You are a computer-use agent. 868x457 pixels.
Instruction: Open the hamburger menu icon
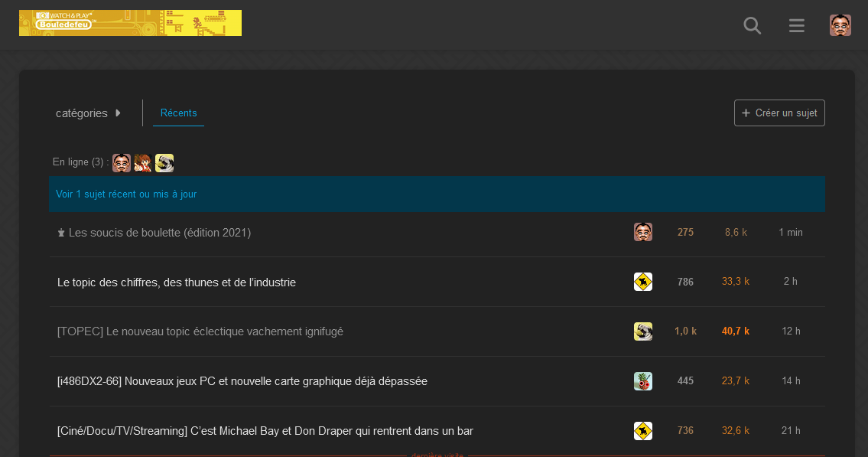pyautogui.click(x=797, y=26)
